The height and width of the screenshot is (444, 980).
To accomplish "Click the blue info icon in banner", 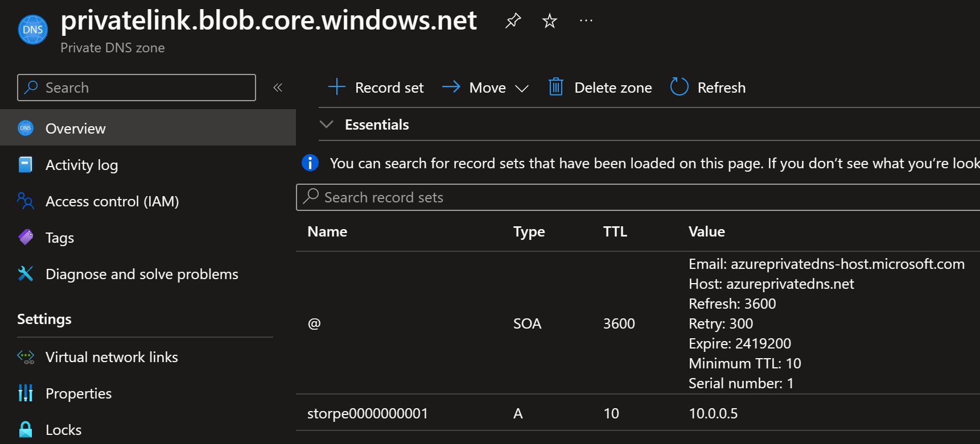I will pos(310,163).
